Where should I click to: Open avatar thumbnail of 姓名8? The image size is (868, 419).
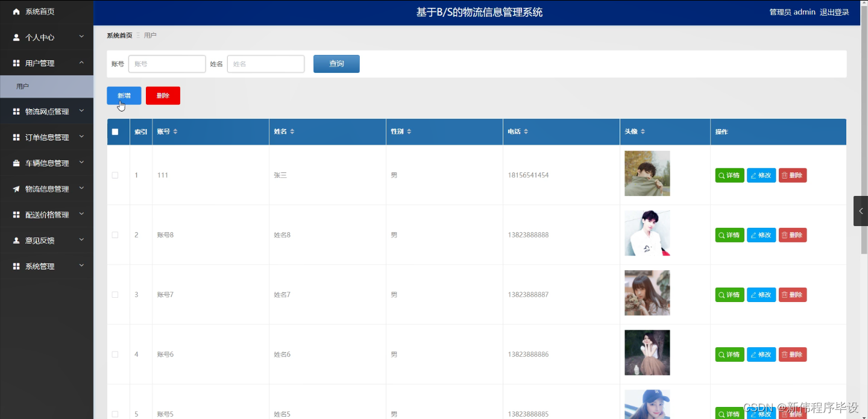tap(647, 233)
